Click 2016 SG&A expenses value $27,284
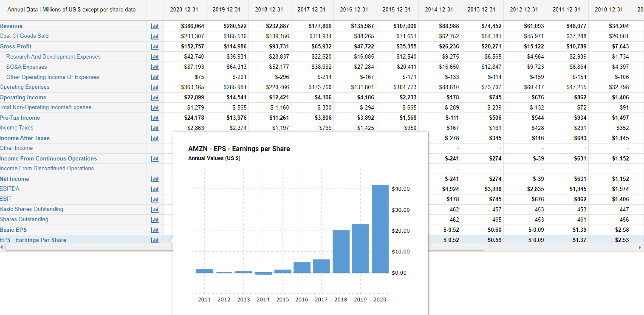644x315 pixels. pos(364,67)
